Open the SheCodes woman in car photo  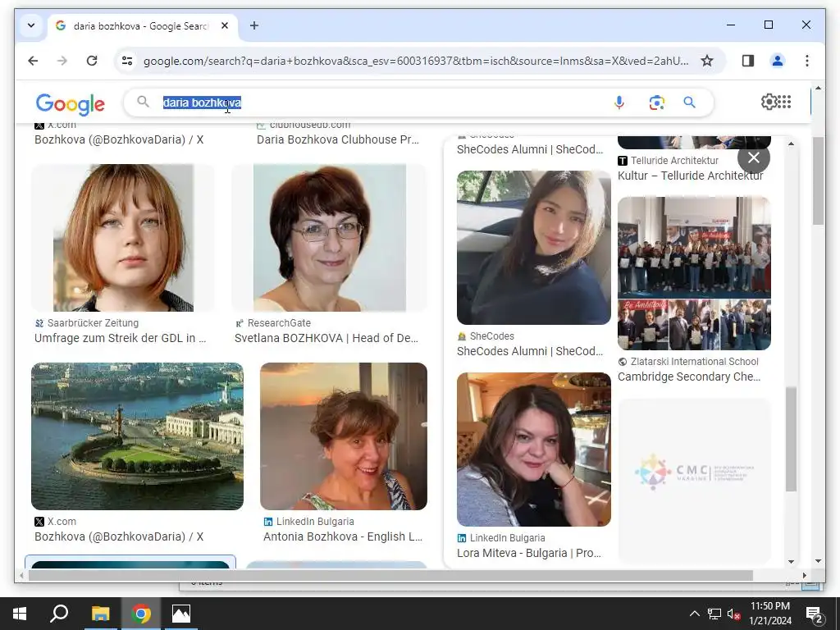point(533,248)
